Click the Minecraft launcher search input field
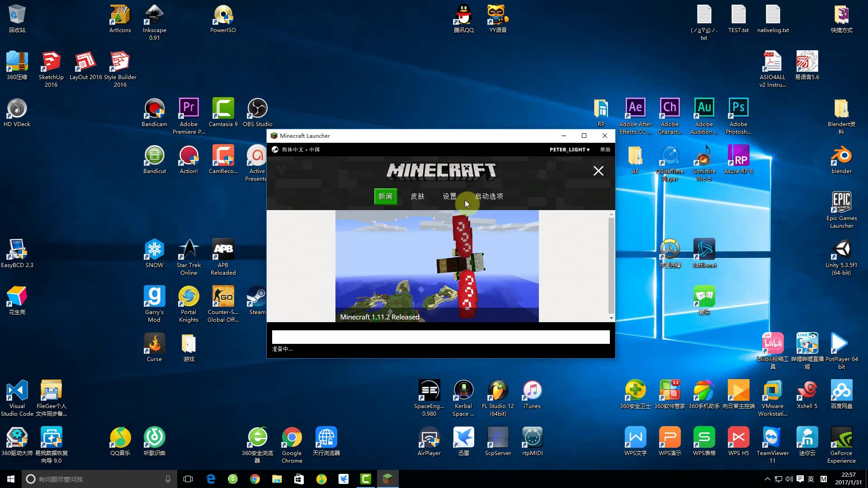The width and height of the screenshot is (868, 488). (441, 337)
